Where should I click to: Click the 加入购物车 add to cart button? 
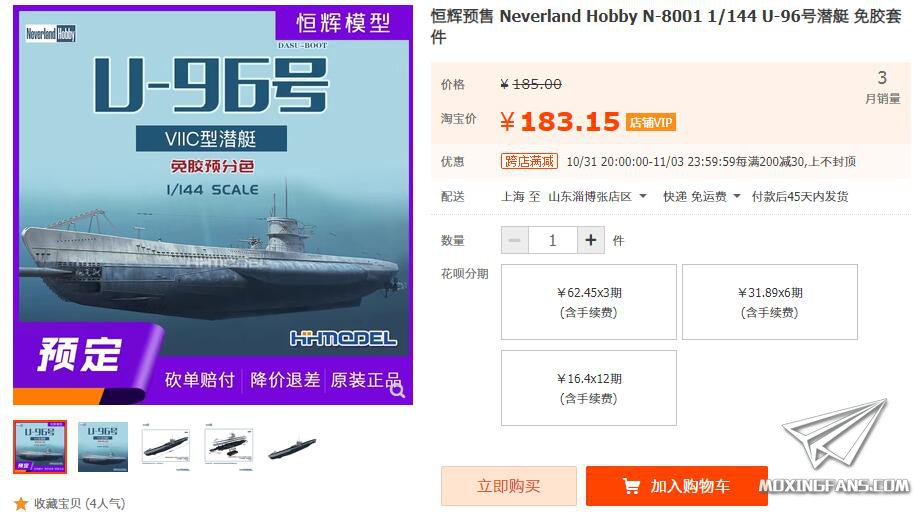tap(677, 486)
